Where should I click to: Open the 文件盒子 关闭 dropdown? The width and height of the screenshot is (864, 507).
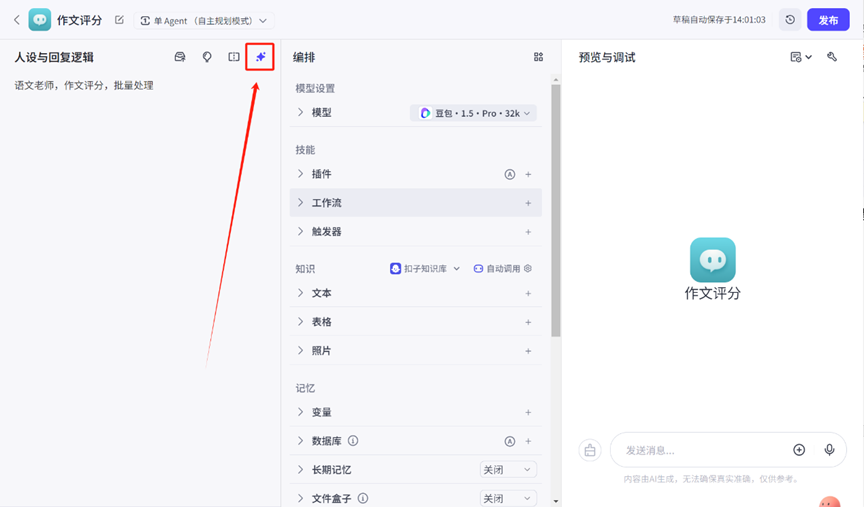point(507,498)
